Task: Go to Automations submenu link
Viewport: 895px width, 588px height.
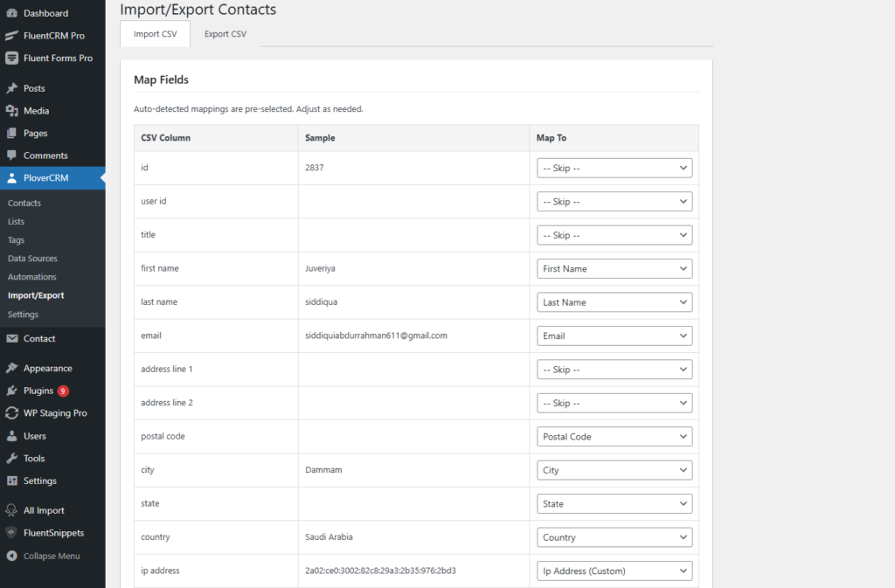Action: (31, 277)
